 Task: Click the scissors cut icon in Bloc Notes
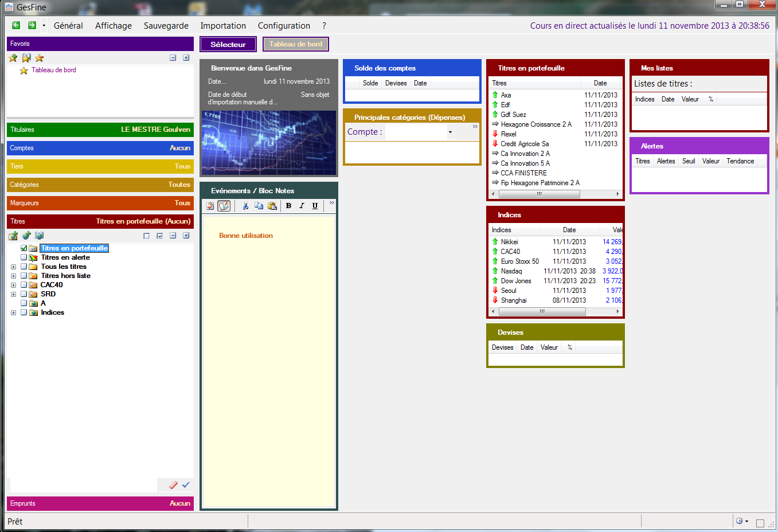point(245,206)
